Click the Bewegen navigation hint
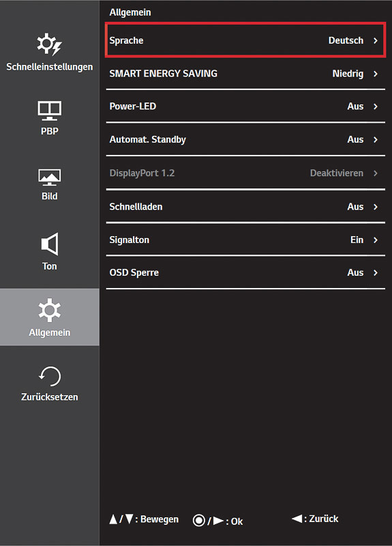 (x=160, y=519)
